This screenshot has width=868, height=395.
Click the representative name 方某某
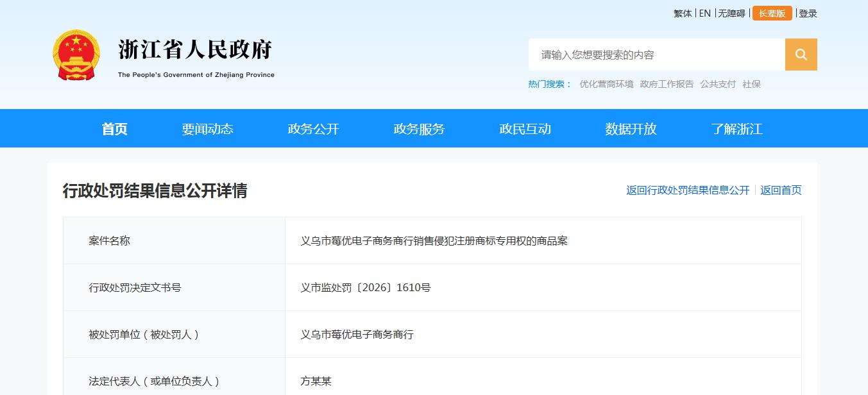[x=316, y=382]
